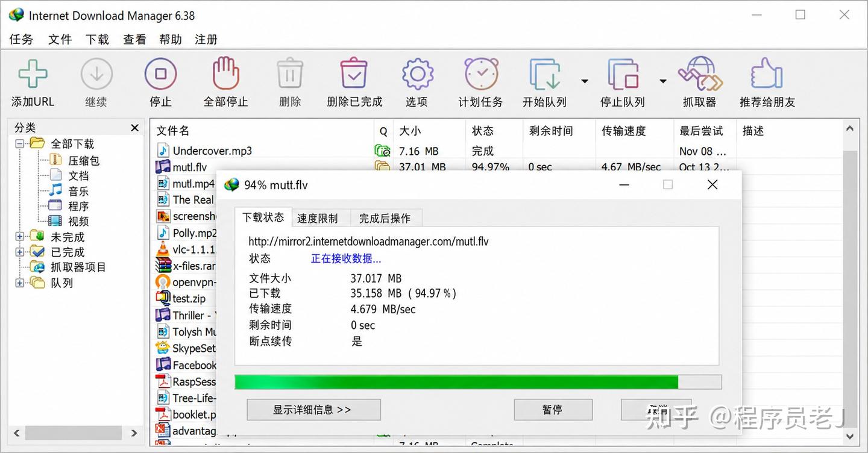Viewport: 868px width, 453px height.
Task: Sort by the 文件名 column header
Action: [263, 131]
